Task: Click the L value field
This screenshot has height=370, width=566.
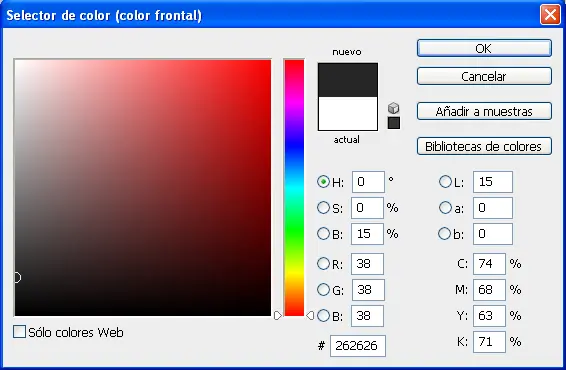Action: pos(493,182)
